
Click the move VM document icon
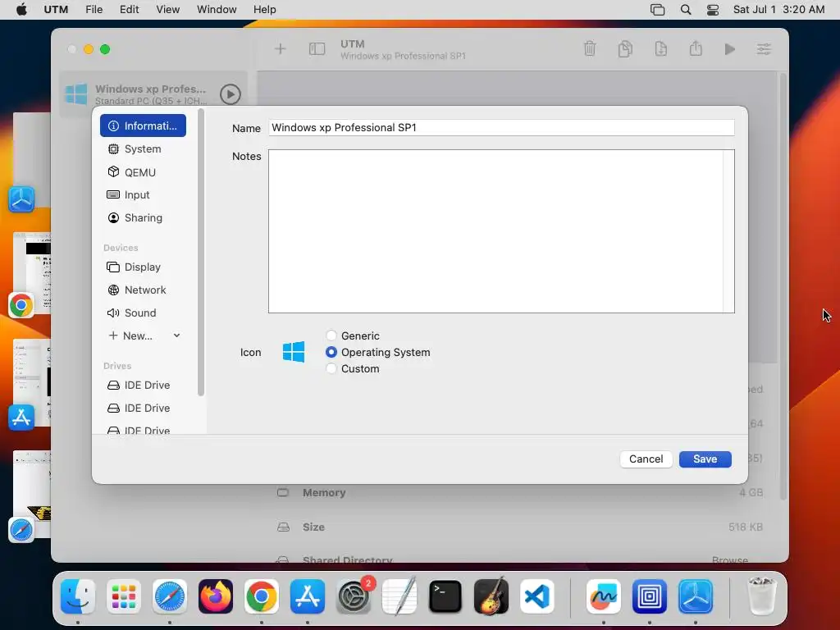pyautogui.click(x=660, y=48)
